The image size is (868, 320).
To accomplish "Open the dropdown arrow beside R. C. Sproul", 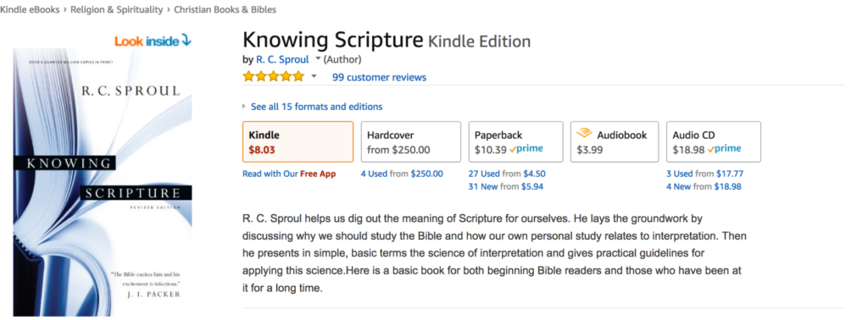I will point(318,58).
